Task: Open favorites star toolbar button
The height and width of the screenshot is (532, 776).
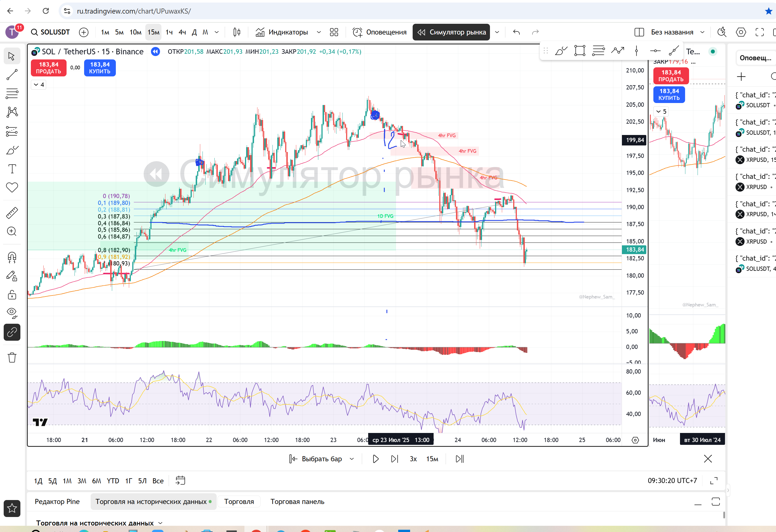Action: (12, 508)
